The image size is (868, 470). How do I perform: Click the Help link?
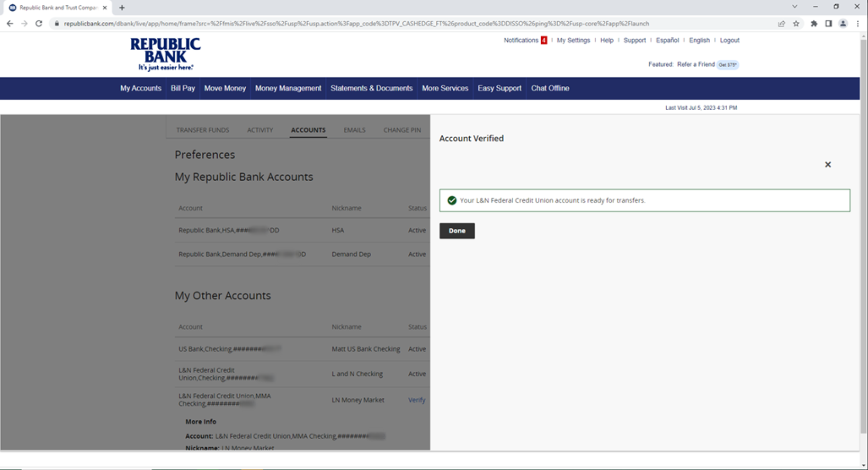tap(607, 40)
